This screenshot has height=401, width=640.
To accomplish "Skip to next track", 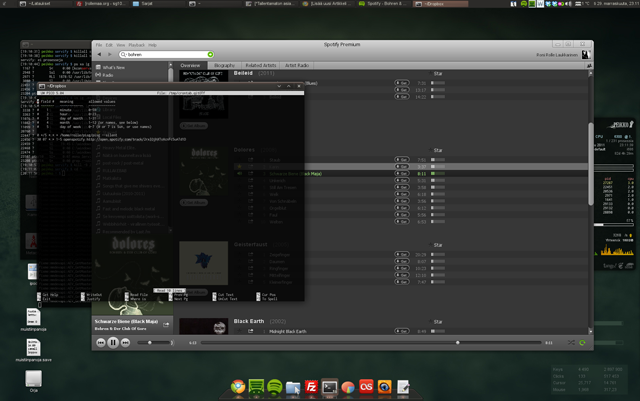I will 125,343.
